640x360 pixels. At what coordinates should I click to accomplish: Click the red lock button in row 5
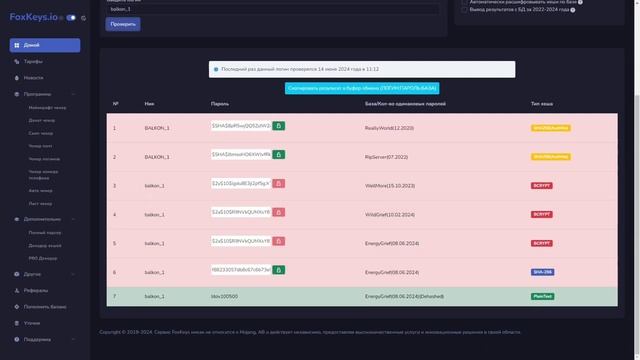tap(279, 241)
